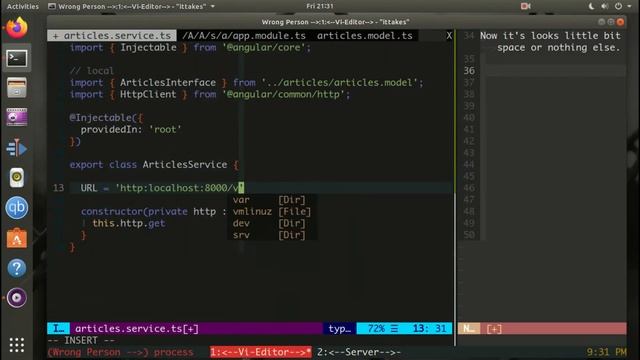Close the terminal window with orange button
The width and height of the screenshot is (640, 360).
pyautogui.click(x=620, y=22)
